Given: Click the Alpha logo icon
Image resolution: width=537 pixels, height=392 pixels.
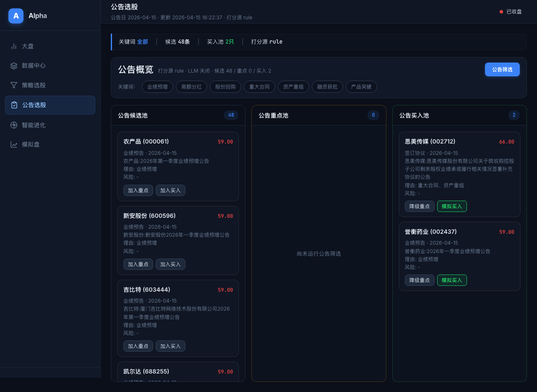Looking at the screenshot, I should click(x=16, y=16).
